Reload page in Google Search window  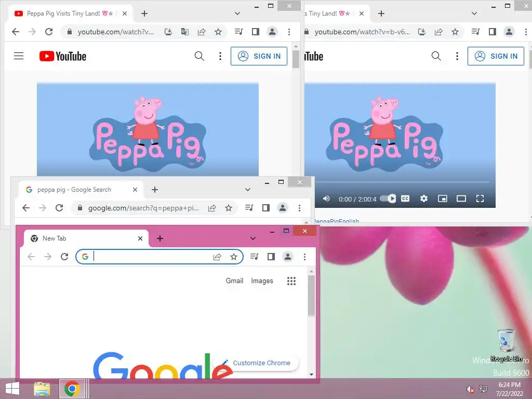pyautogui.click(x=59, y=208)
